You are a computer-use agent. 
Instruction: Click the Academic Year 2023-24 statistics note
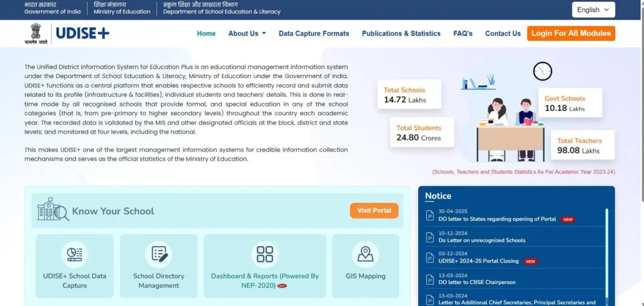(524, 172)
